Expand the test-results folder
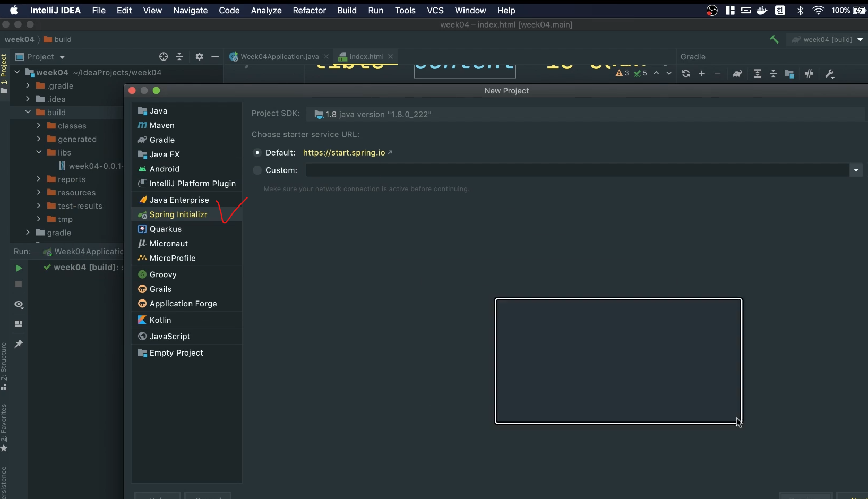 pos(39,206)
